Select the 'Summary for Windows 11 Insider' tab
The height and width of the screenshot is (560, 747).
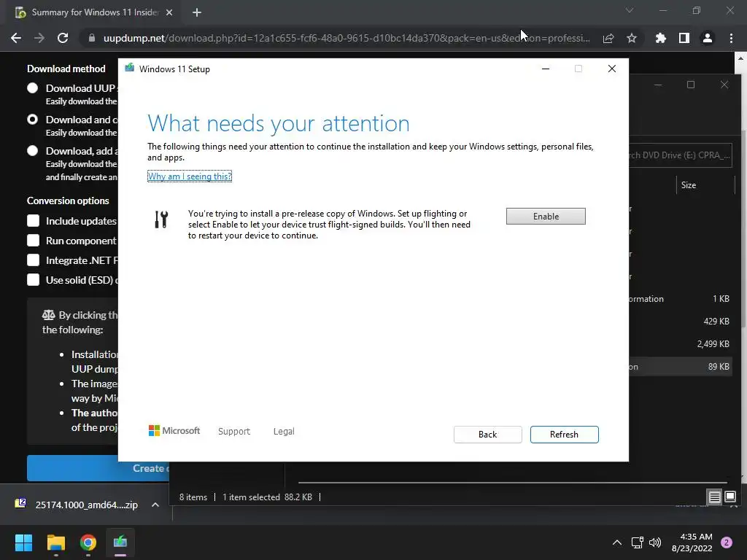coord(94,12)
